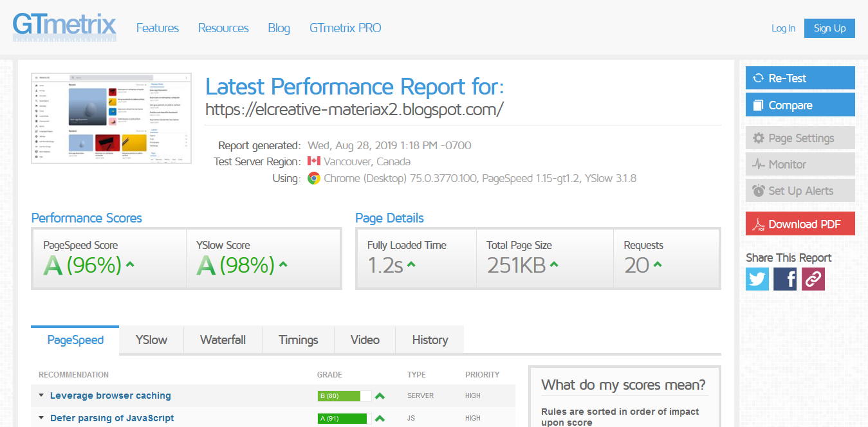Open the Video tab

tap(365, 340)
